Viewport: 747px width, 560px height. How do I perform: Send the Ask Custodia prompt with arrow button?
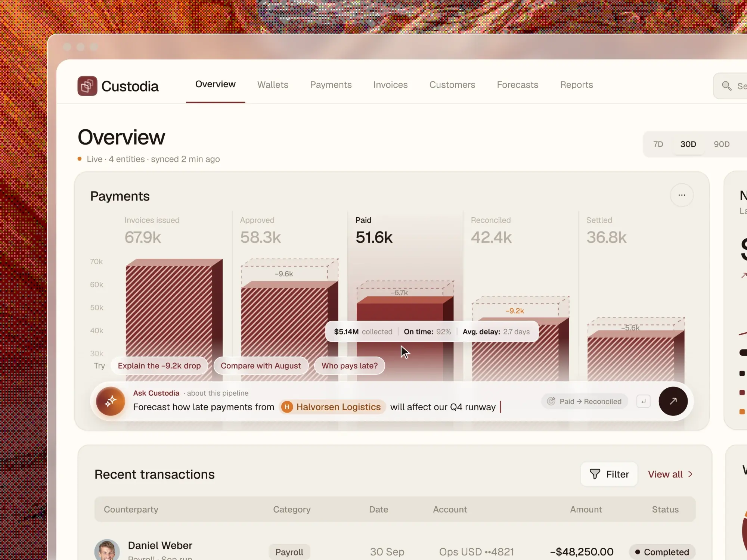point(673,401)
